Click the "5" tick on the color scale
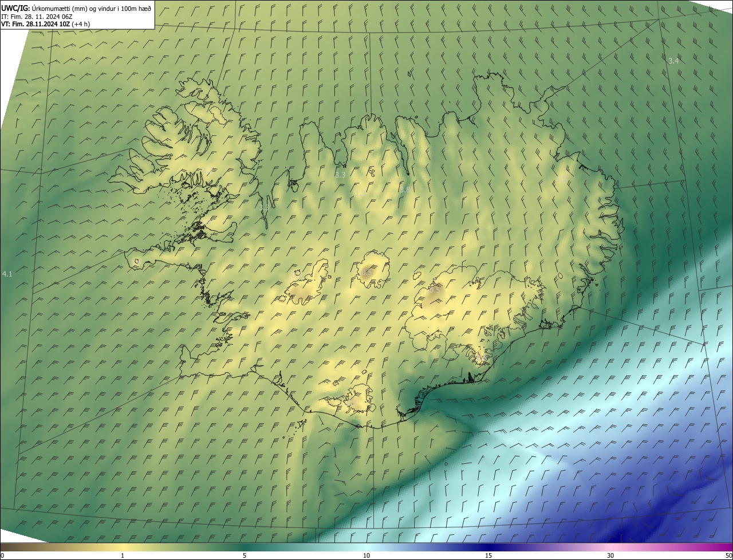733x560 pixels. click(245, 555)
